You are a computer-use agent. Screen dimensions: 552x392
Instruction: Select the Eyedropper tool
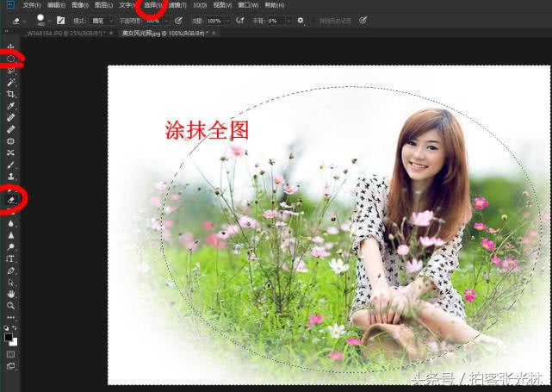click(11, 106)
